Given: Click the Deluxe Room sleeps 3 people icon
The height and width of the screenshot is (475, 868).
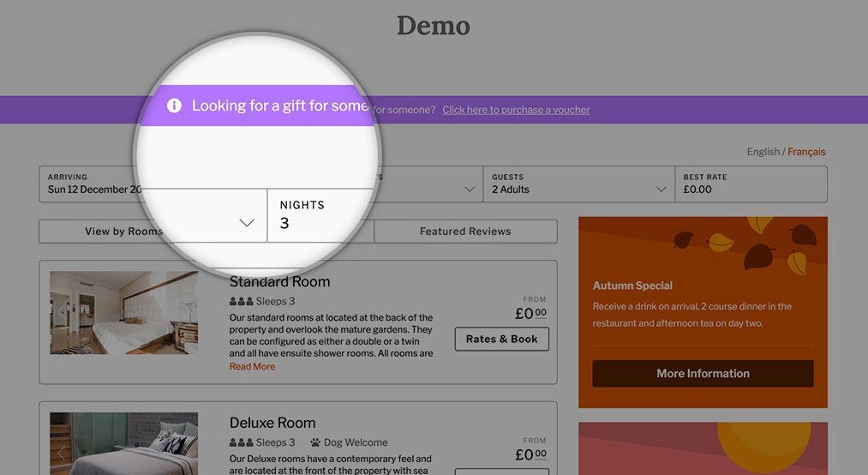Looking at the screenshot, I should coord(242,443).
